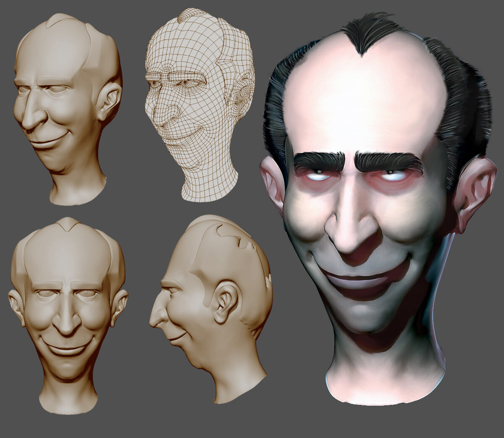
Task: Select the wireframe mesh head render
Action: tap(200, 105)
